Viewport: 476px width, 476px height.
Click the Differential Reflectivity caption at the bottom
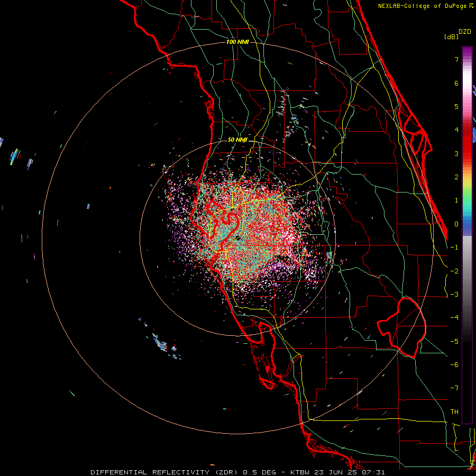coord(237,472)
